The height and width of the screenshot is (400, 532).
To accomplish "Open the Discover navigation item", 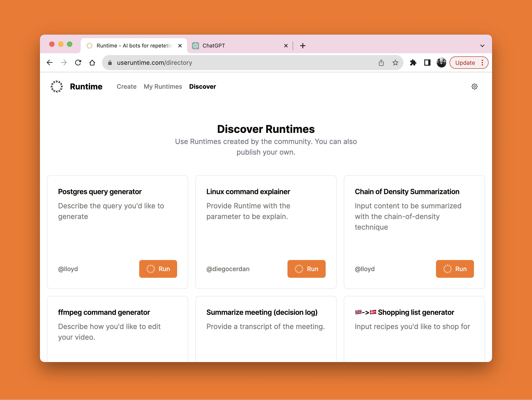I will coord(203,87).
